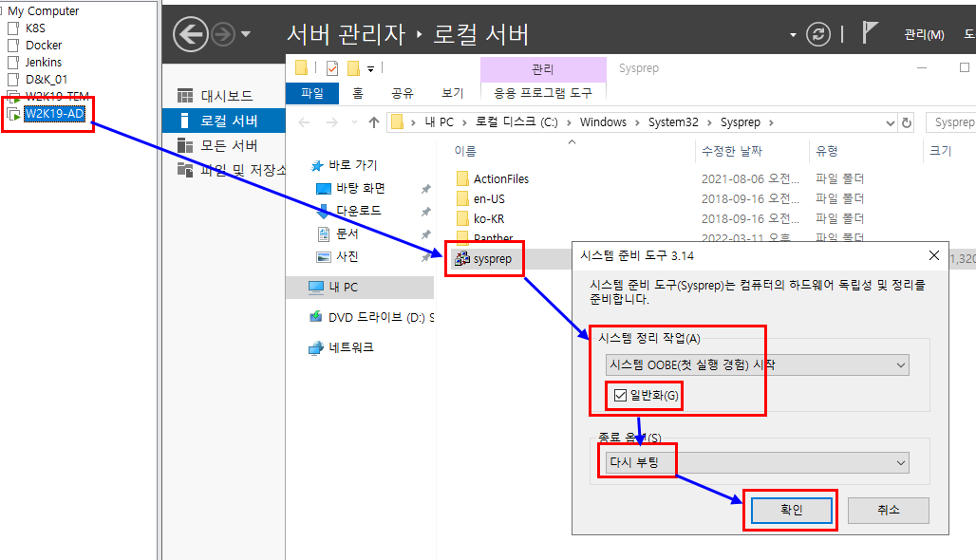The height and width of the screenshot is (560, 976).
Task: Sort files by 수정한 날짜 column
Action: (732, 151)
